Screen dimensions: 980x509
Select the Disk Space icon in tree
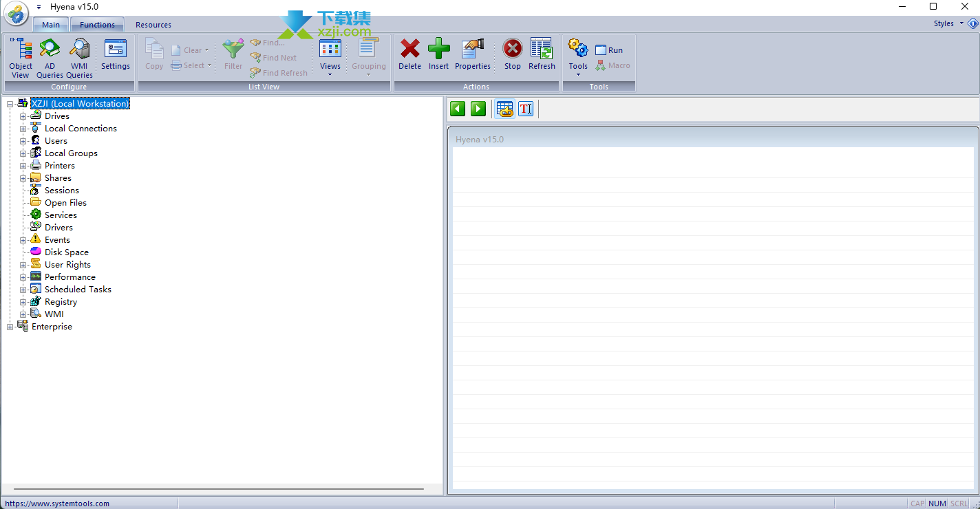point(36,252)
